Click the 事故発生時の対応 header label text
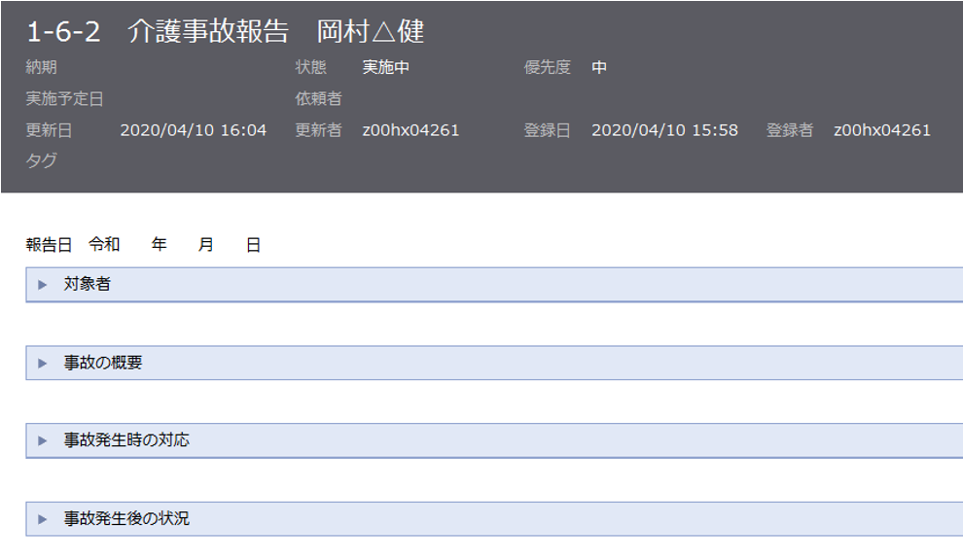This screenshot has width=963, height=560. (126, 440)
